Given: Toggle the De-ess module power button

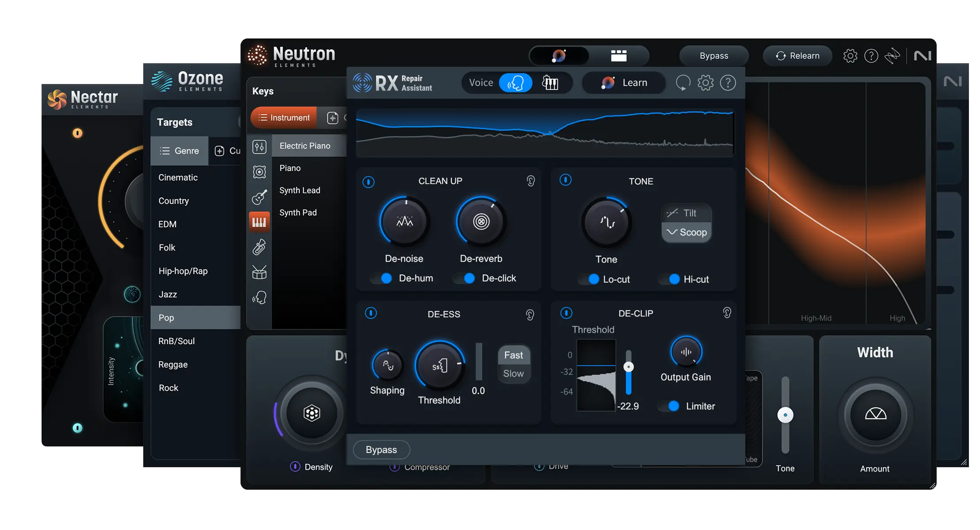Looking at the screenshot, I should [371, 313].
